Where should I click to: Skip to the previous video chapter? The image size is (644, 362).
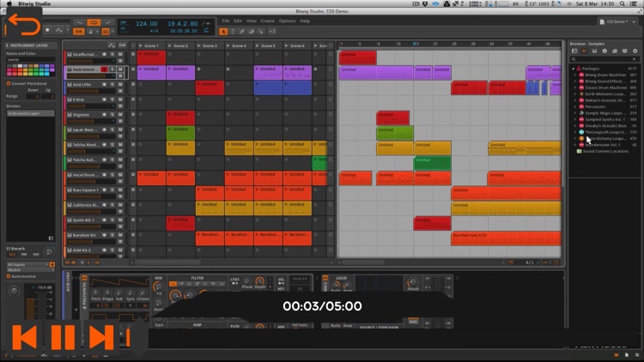25,337
